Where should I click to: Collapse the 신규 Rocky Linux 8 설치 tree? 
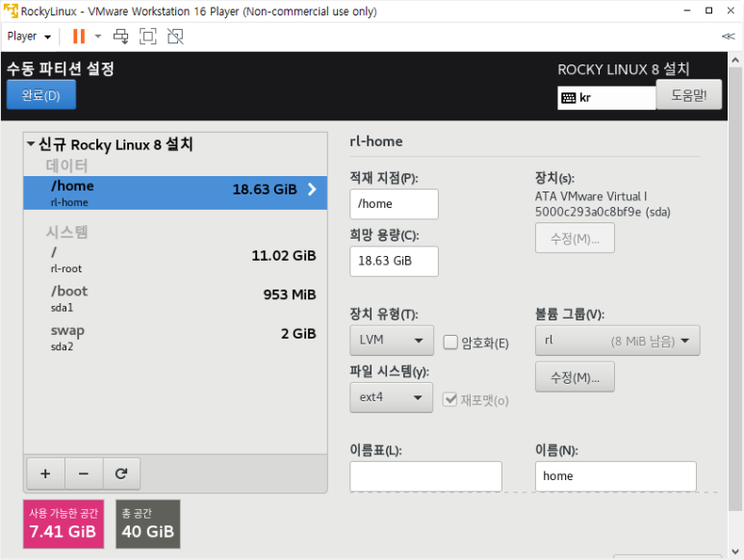coord(31,143)
